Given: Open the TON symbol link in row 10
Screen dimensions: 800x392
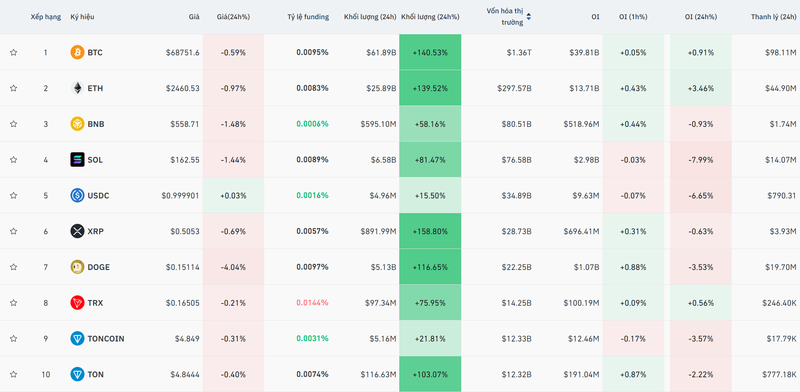Looking at the screenshot, I should pos(95,374).
